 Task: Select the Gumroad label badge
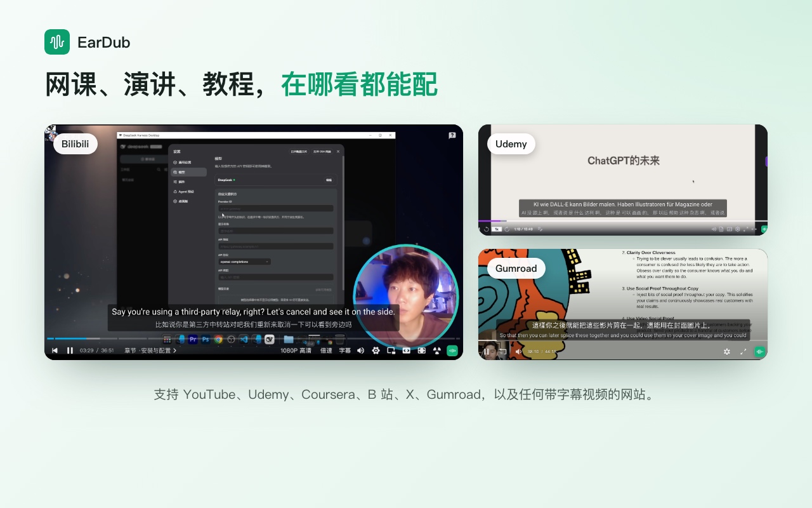[516, 268]
